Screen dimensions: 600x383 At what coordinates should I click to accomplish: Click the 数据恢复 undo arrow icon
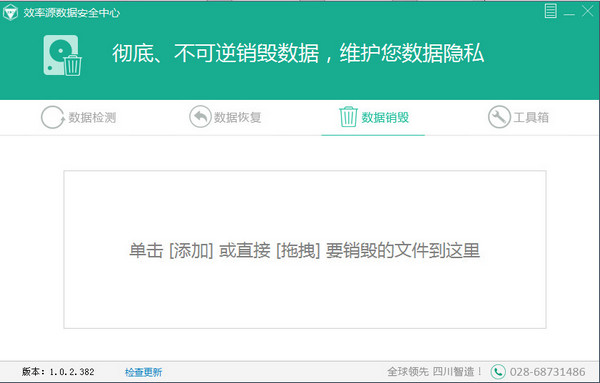[200, 117]
